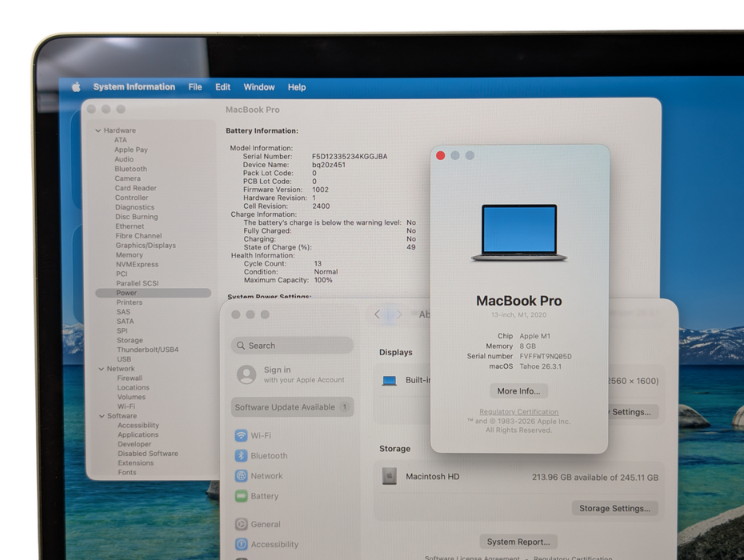Screen dimensions: 744x560
Task: Select Wi-Fi under Network in System Information
Action: pos(126,406)
